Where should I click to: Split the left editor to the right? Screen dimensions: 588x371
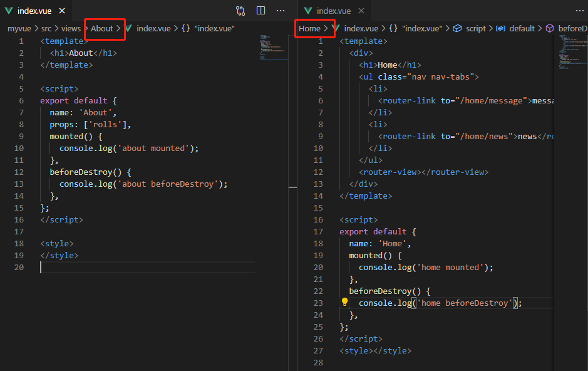(x=260, y=11)
